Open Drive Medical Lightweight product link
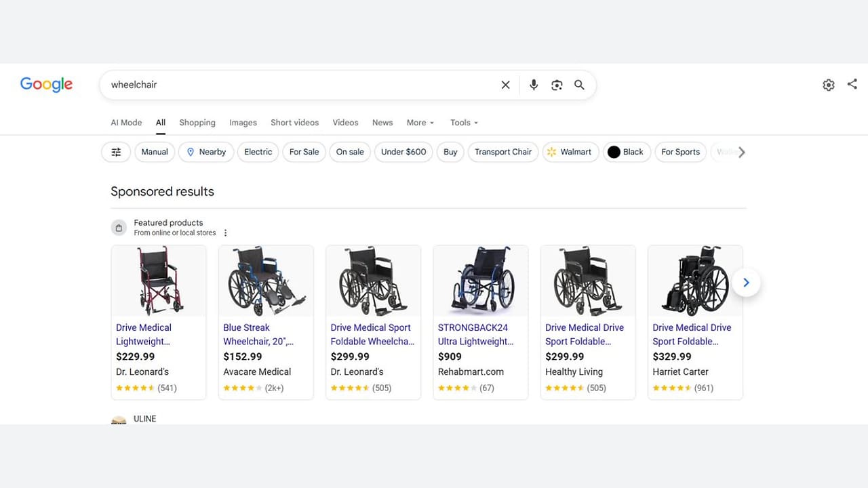Viewport: 868px width, 488px height. point(144,334)
